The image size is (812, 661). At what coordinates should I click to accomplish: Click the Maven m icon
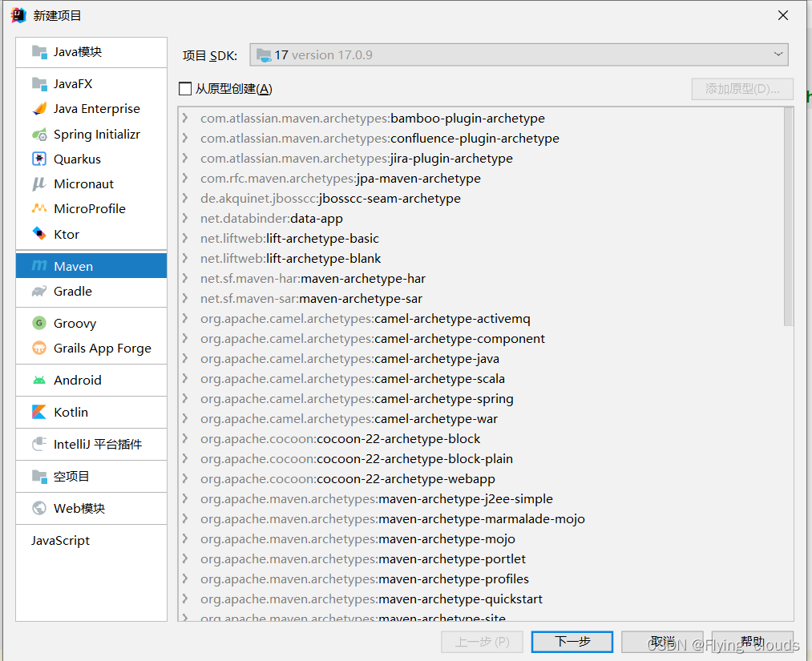pyautogui.click(x=39, y=266)
